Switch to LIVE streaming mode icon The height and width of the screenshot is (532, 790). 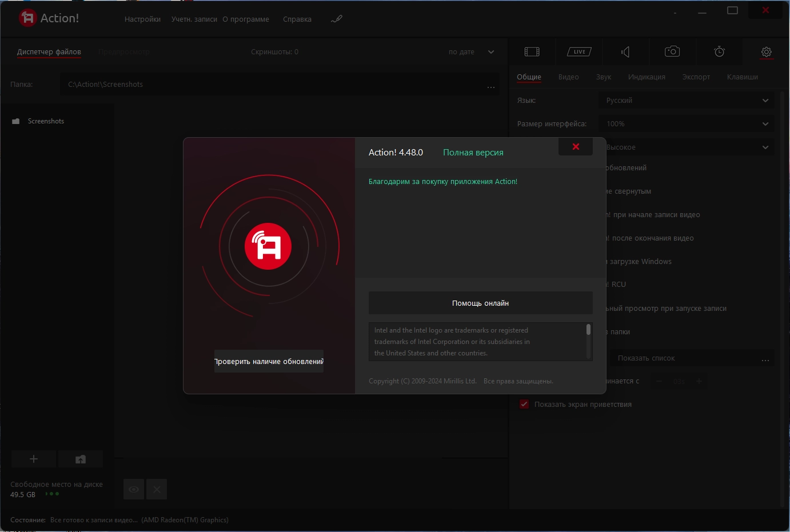tap(579, 52)
